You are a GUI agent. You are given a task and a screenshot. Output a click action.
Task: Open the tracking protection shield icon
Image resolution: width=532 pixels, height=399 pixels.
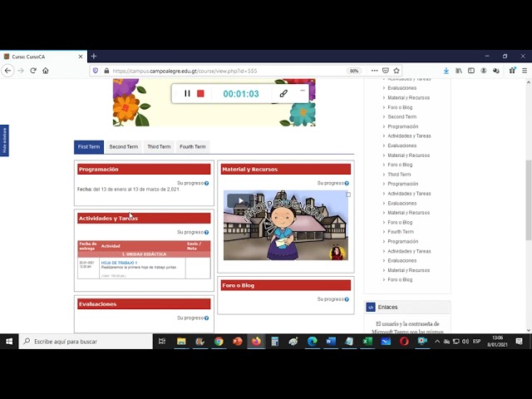pos(96,71)
